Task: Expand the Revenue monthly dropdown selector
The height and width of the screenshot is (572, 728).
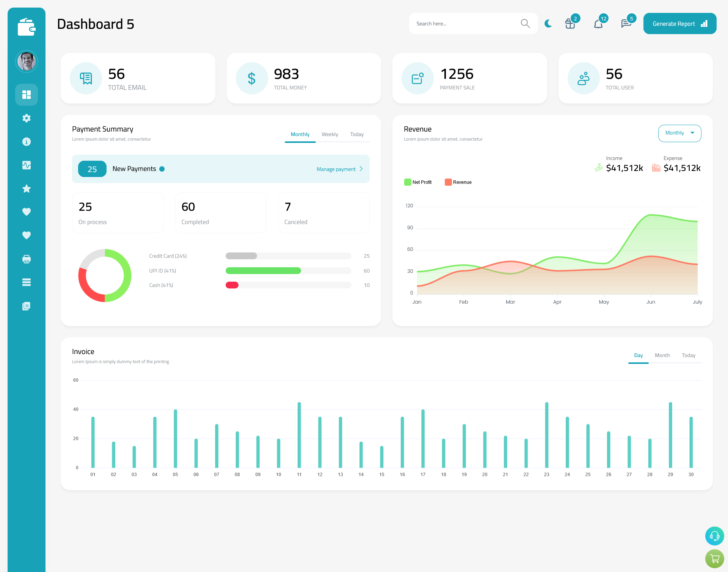Action: click(679, 133)
